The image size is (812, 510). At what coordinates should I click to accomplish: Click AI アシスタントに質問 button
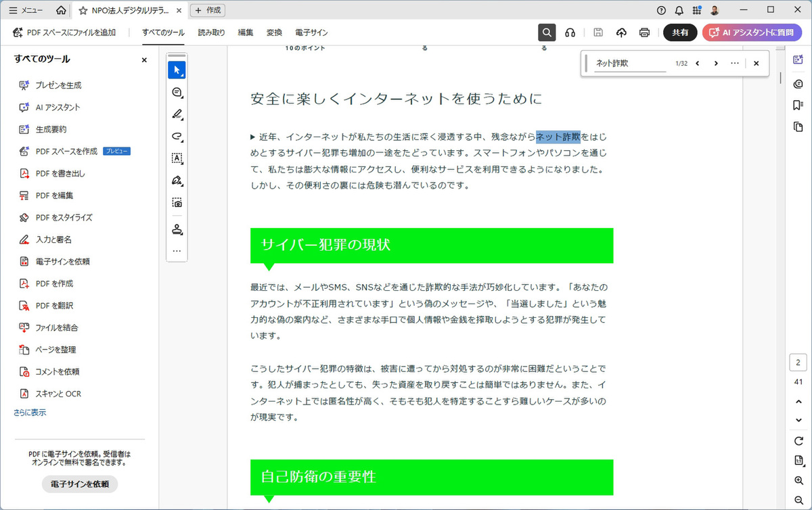click(x=752, y=32)
